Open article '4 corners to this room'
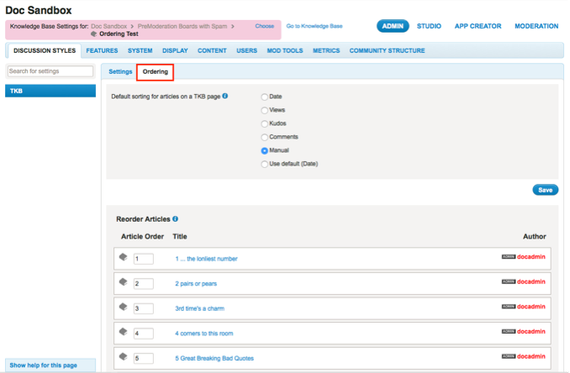Screen dimensions: 570x373 [x=204, y=333]
